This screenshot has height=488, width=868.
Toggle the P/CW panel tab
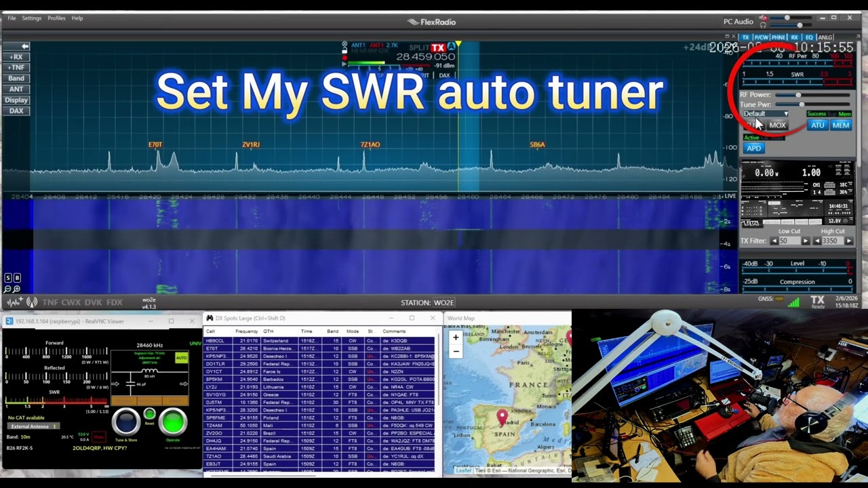point(761,37)
